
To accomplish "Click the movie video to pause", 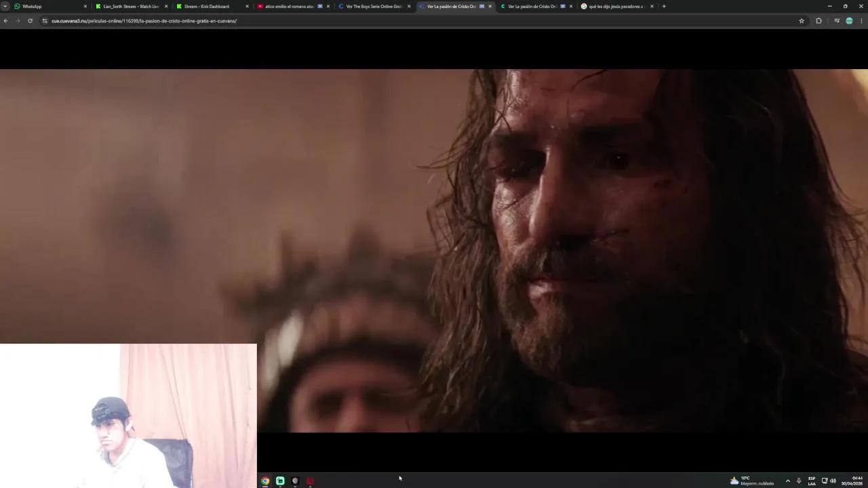I will coord(434,251).
